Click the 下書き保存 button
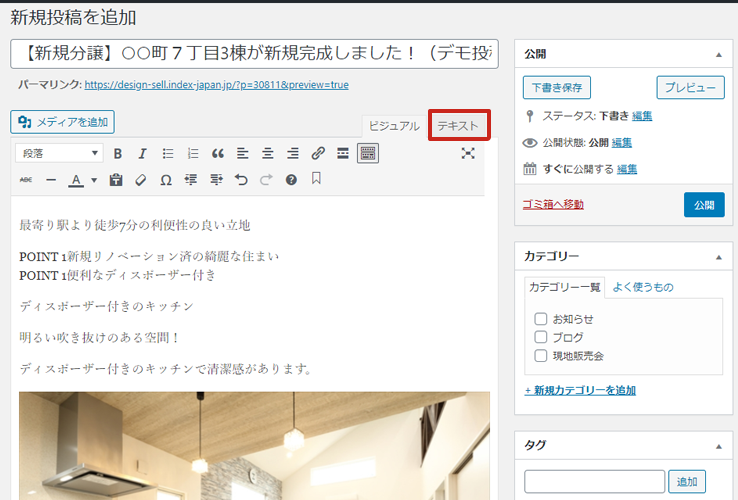The height and width of the screenshot is (500, 738). pyautogui.click(x=557, y=87)
